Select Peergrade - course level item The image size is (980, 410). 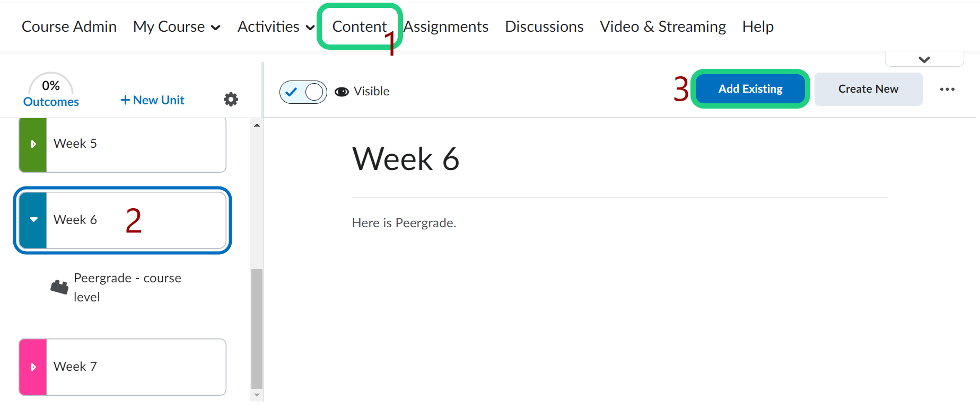point(127,287)
